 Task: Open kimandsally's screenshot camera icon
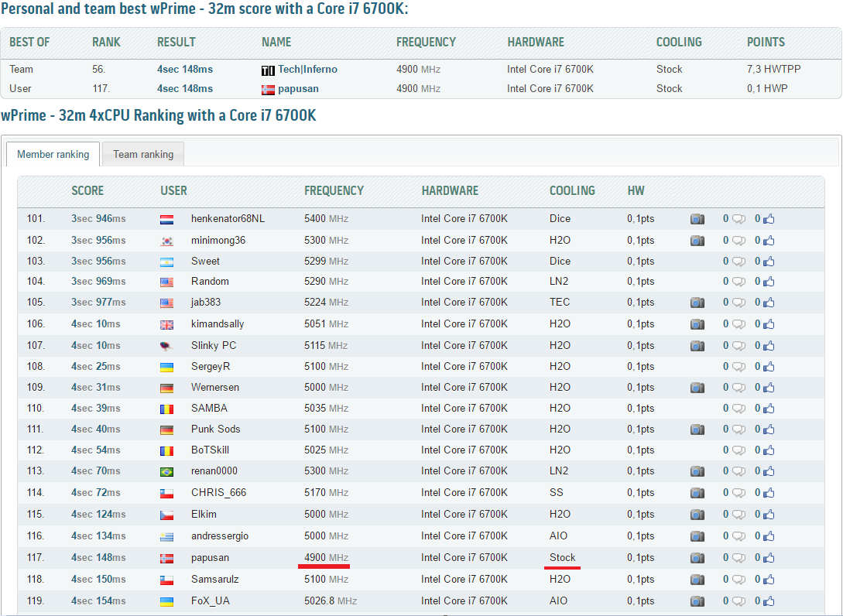(x=697, y=324)
